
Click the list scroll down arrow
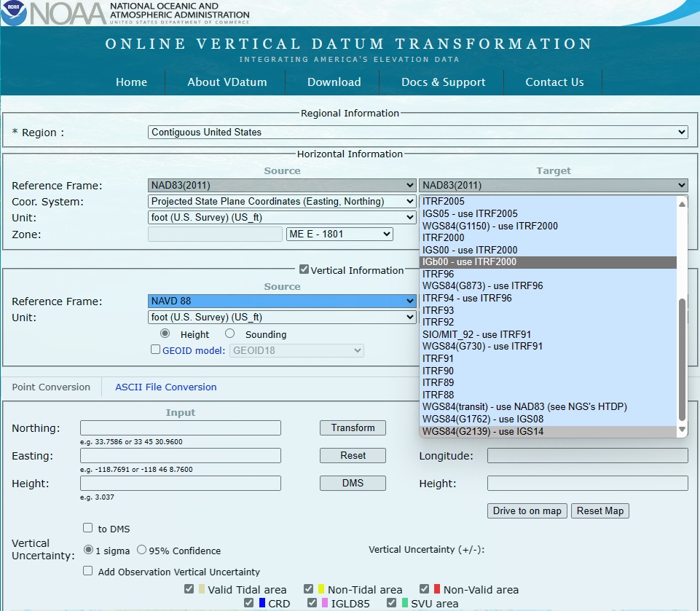[682, 430]
